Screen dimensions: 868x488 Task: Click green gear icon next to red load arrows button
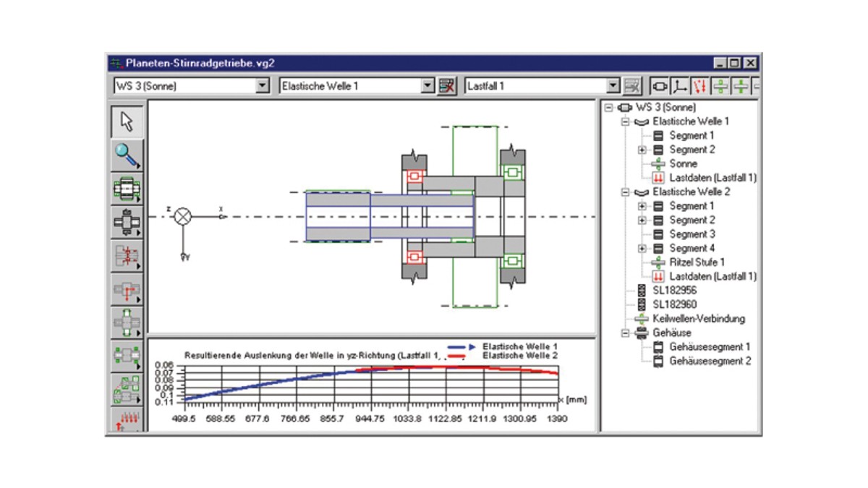(720, 86)
